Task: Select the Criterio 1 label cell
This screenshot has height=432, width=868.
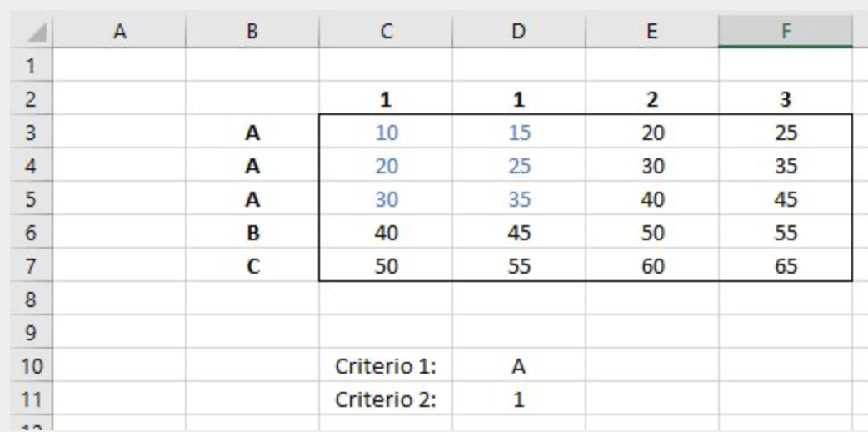Action: click(x=385, y=365)
